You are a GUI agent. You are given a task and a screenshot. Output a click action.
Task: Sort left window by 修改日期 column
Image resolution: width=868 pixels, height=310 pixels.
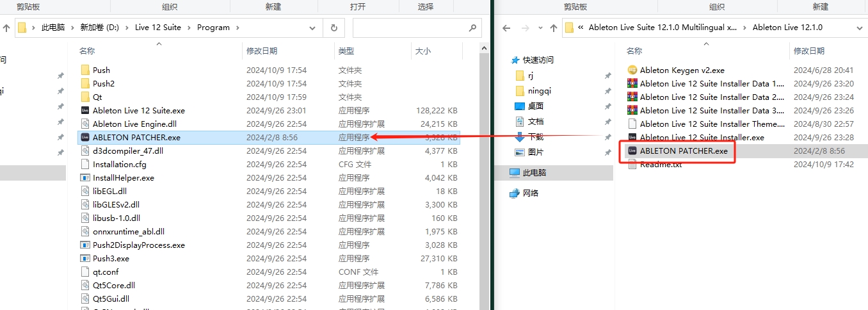(262, 51)
